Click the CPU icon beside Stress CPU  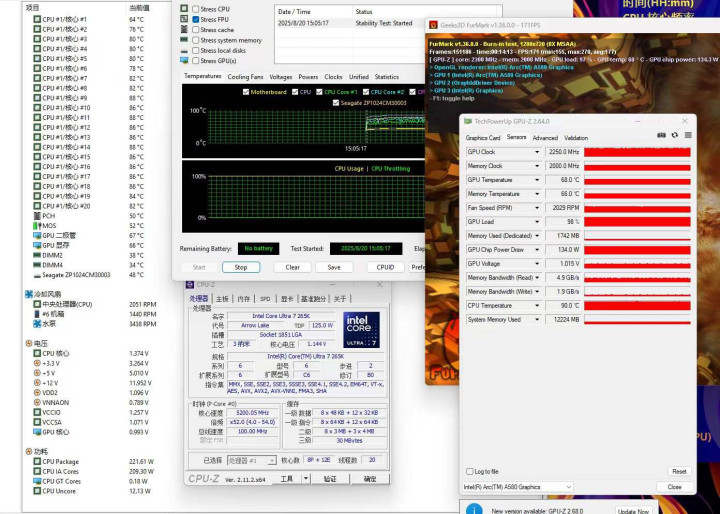[x=184, y=9]
